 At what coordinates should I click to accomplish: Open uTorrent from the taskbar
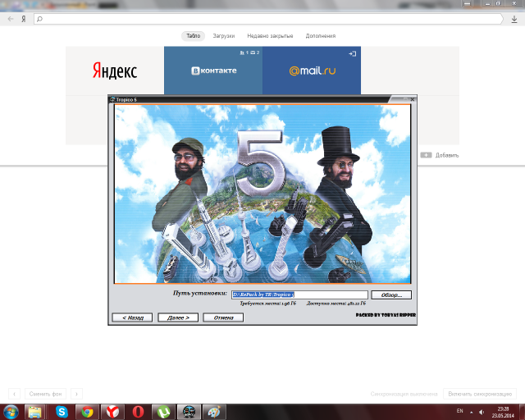163,412
